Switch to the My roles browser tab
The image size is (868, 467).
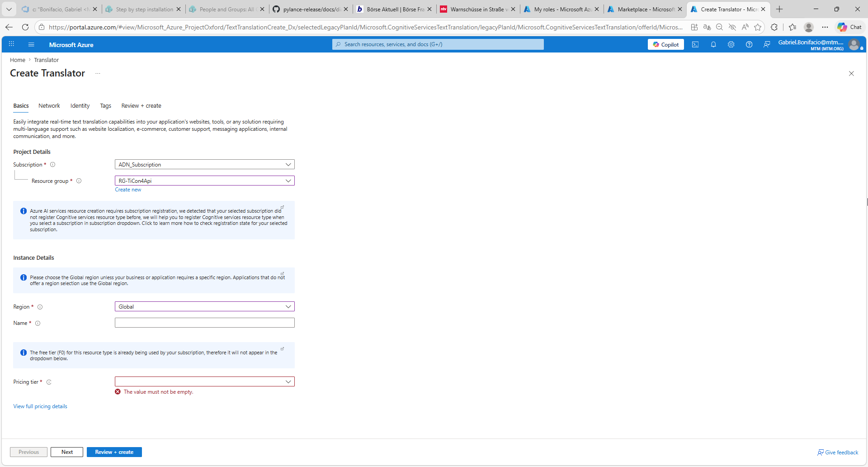(x=561, y=9)
